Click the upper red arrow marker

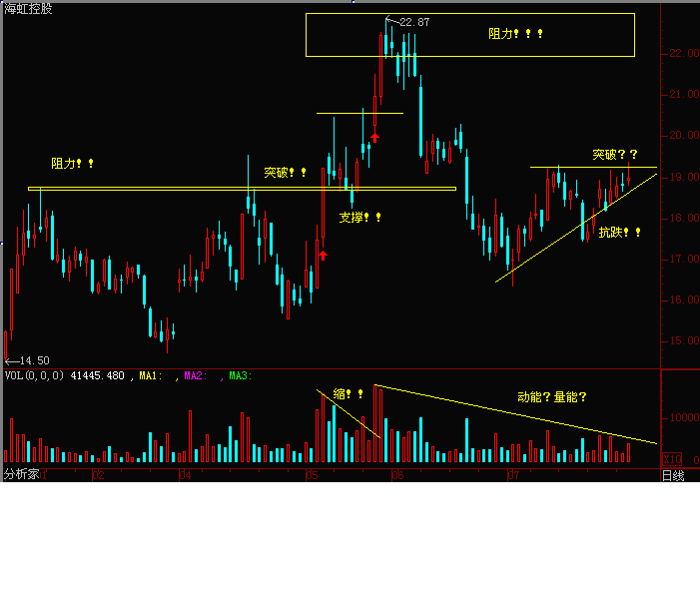pyautogui.click(x=374, y=137)
